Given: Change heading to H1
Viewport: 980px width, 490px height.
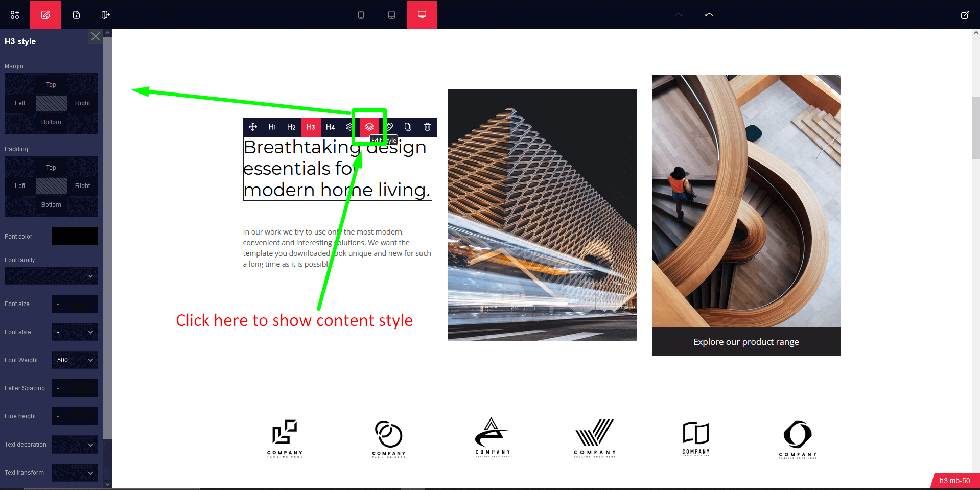Looking at the screenshot, I should click(272, 127).
